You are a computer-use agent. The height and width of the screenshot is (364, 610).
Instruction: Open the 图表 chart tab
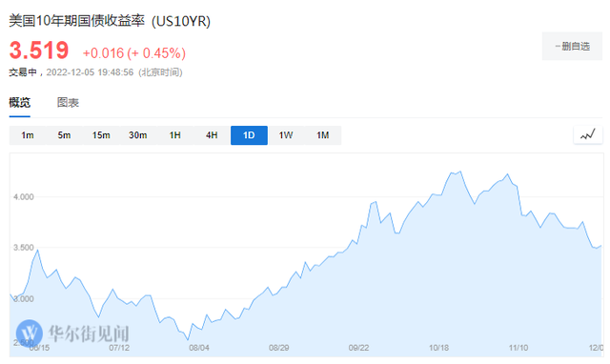68,103
